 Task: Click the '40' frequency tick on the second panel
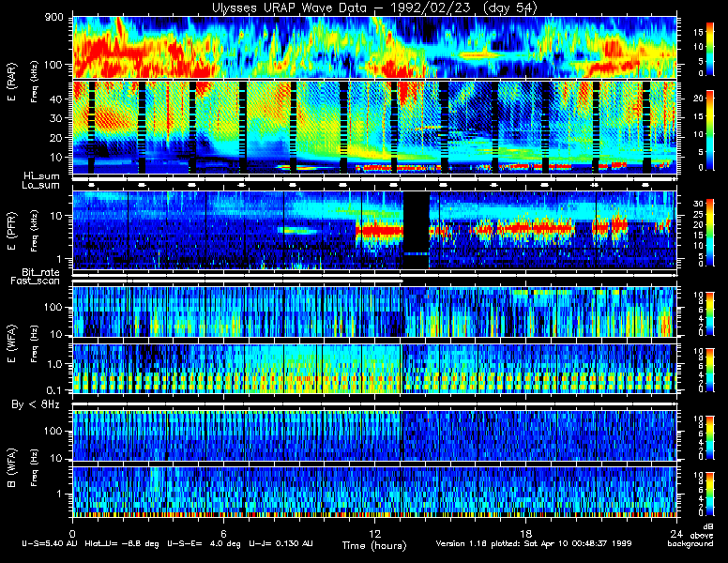[x=55, y=99]
